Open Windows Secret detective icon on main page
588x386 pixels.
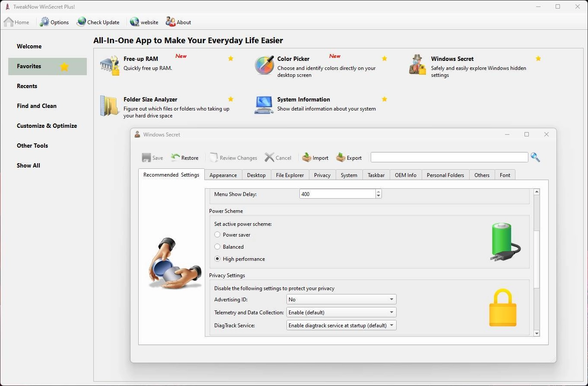(x=417, y=65)
